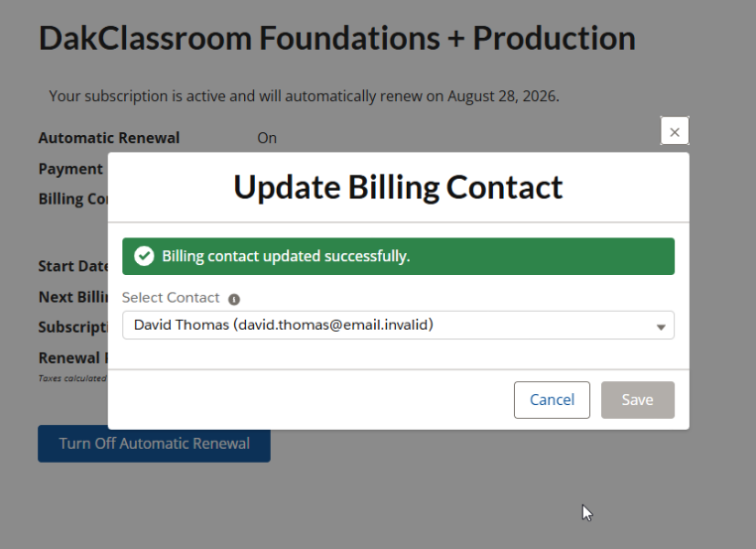Click the billing contact updated success message

(x=286, y=256)
